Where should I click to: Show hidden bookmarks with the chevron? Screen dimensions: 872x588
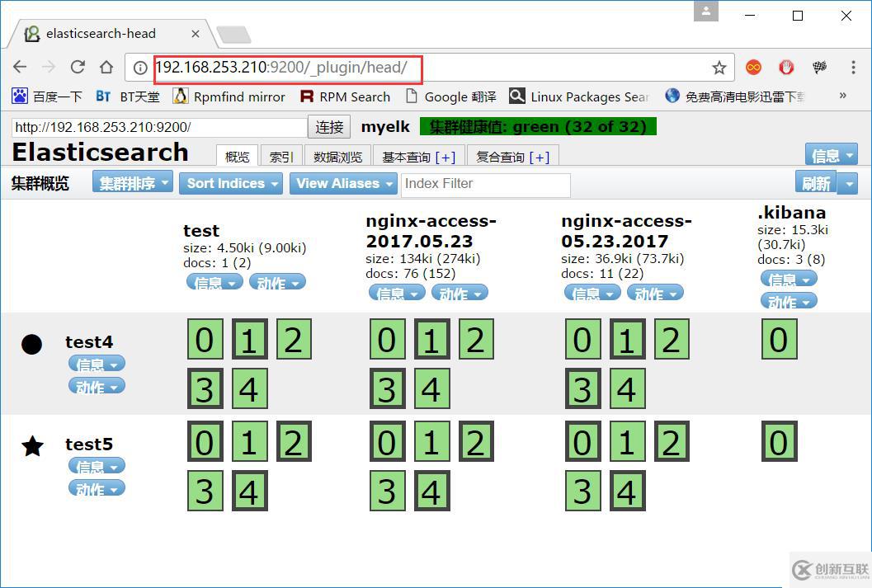pos(842,96)
